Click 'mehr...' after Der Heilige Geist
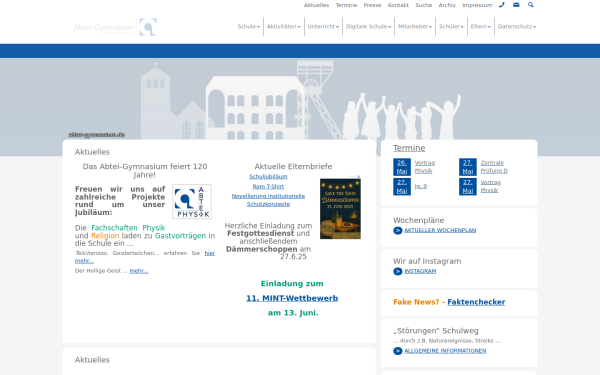The height and width of the screenshot is (375, 600). pyautogui.click(x=139, y=271)
